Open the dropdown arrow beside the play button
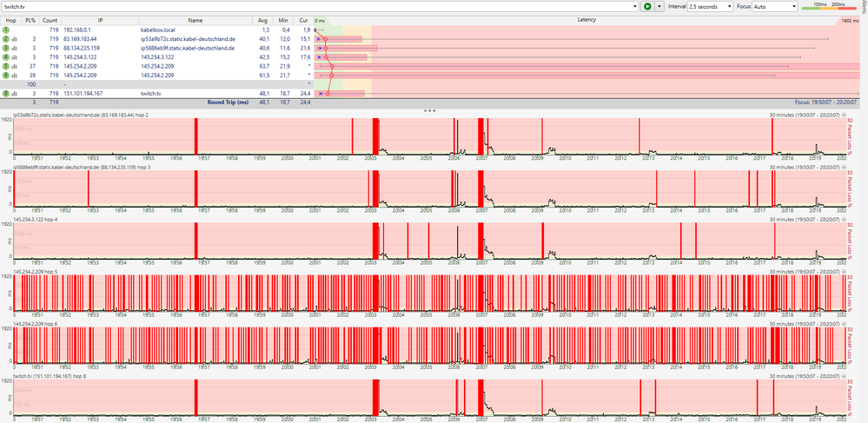 click(x=659, y=6)
